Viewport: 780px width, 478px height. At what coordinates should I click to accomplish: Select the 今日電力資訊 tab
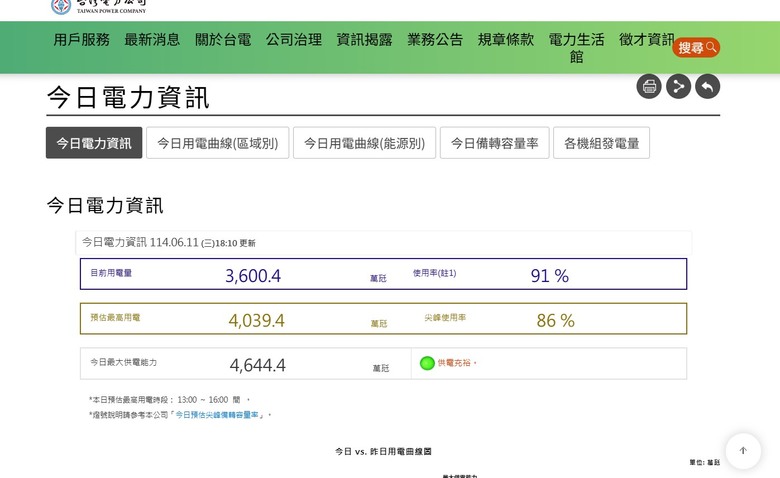(x=94, y=143)
